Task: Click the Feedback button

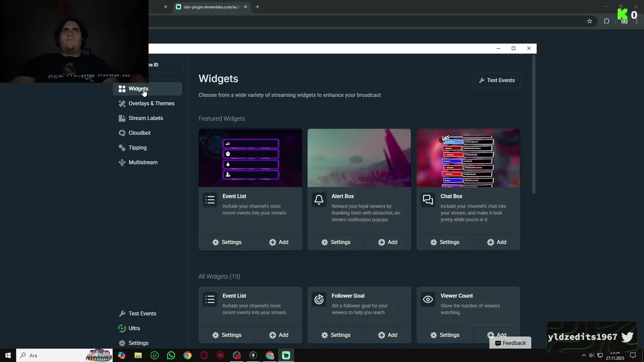Action: pos(510,343)
